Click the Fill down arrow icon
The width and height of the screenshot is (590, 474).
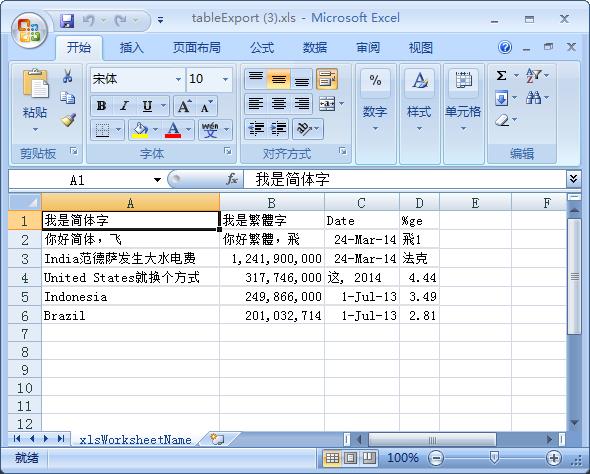pos(501,98)
